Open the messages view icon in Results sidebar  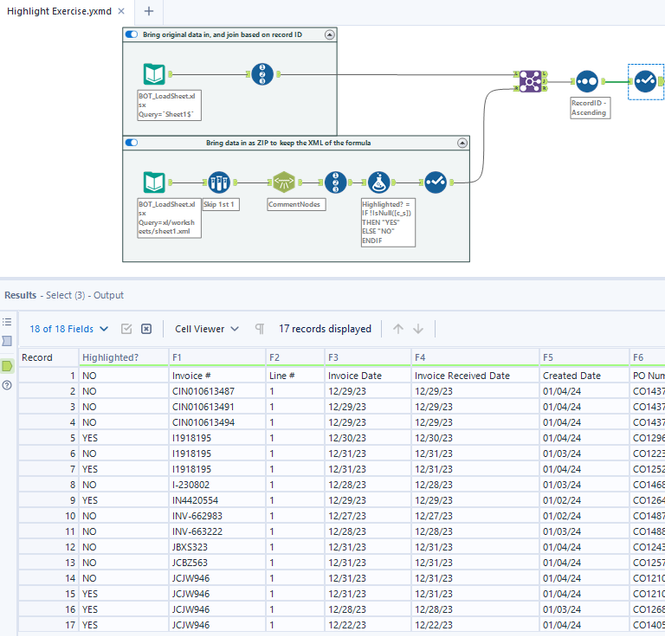tap(7, 322)
